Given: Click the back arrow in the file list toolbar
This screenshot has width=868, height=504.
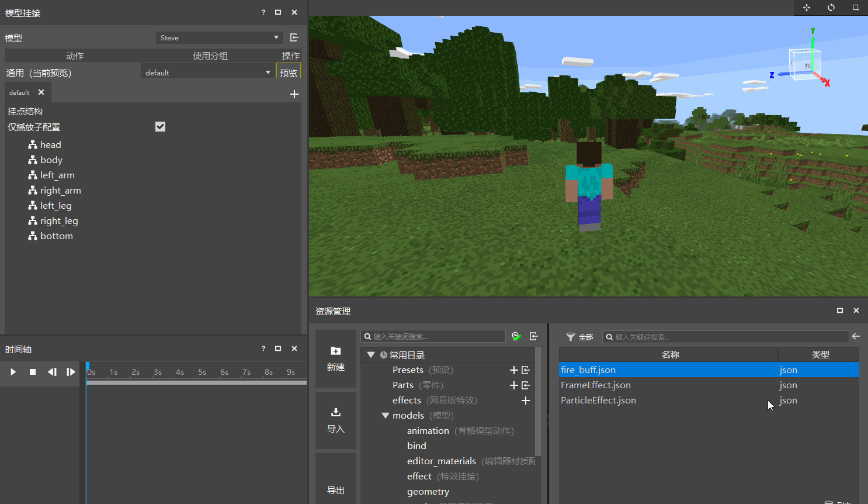Looking at the screenshot, I should point(856,336).
